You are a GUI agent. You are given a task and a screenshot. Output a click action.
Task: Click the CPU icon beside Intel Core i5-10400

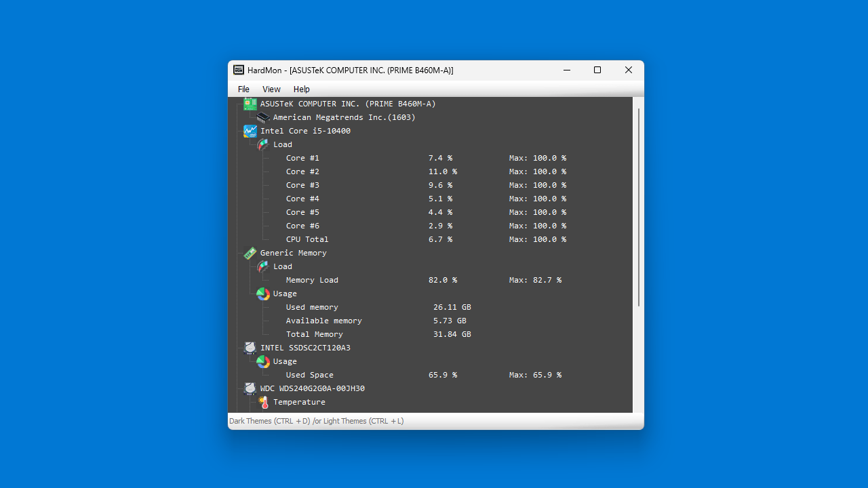[x=250, y=131]
